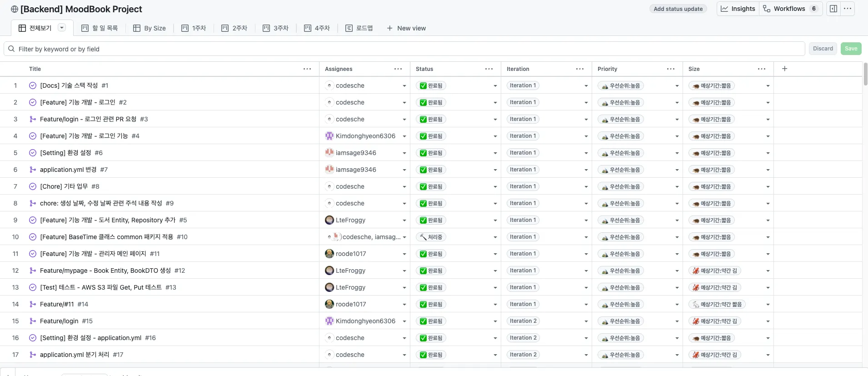Open size dropdown for row 14
The image size is (868, 376).
pos(768,305)
